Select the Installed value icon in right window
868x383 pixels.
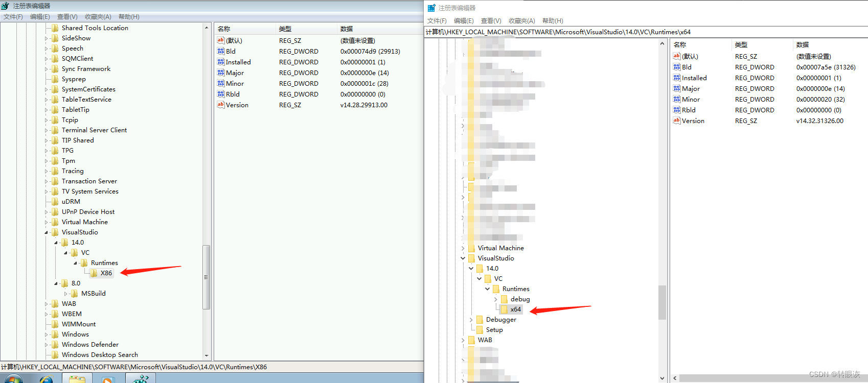(x=677, y=78)
